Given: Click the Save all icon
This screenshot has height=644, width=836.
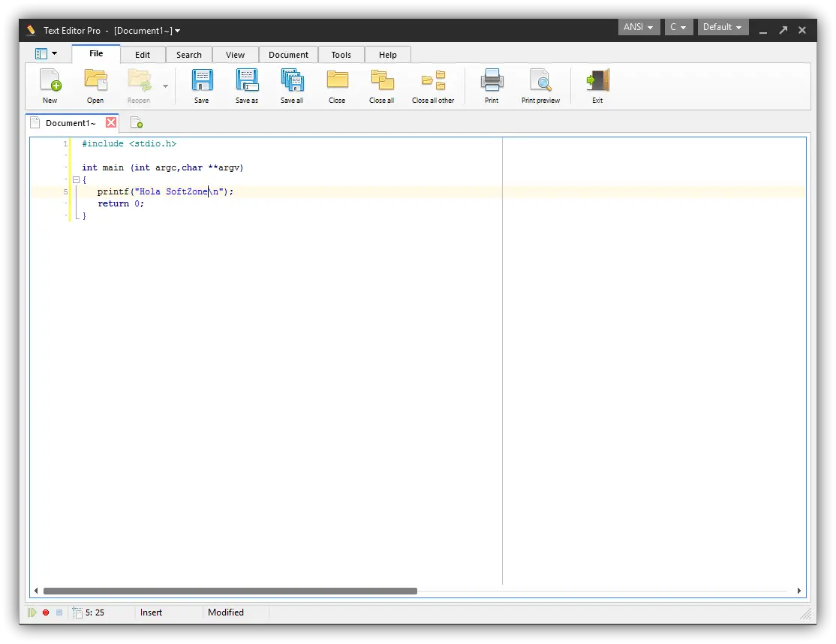Looking at the screenshot, I should point(292,80).
